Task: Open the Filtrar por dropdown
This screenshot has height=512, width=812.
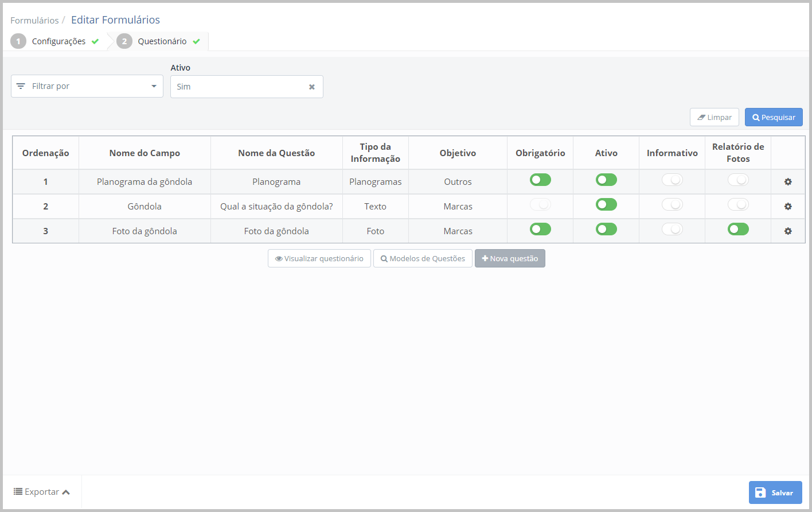Action: point(87,86)
